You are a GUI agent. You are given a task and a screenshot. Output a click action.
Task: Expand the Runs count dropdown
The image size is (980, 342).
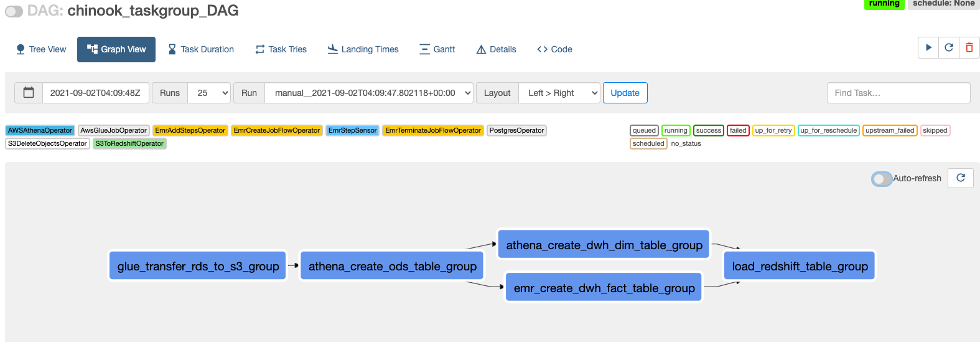tap(209, 93)
